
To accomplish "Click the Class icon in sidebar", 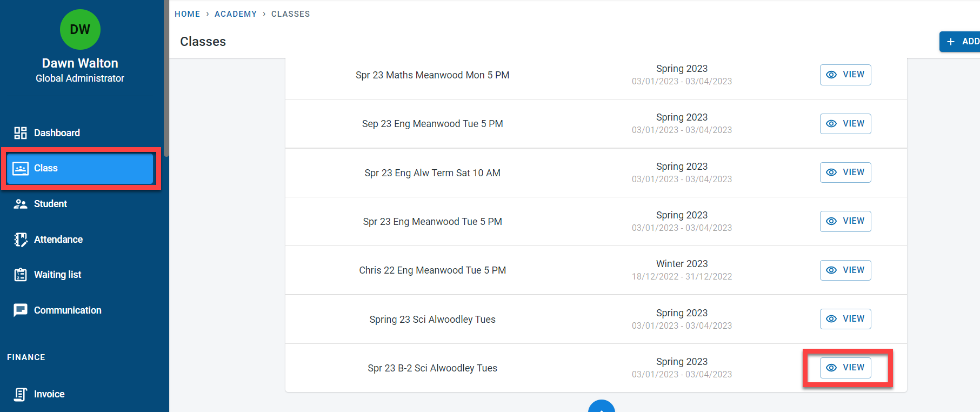I will [21, 169].
